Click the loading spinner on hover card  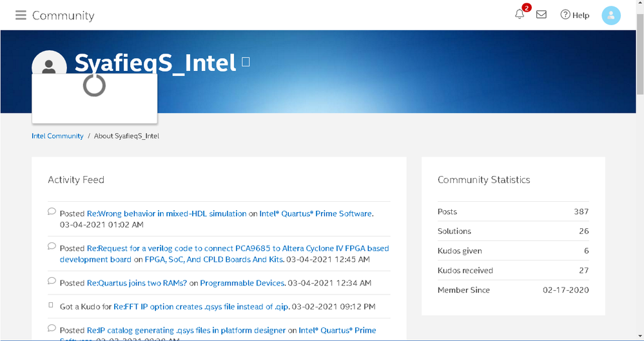95,86
